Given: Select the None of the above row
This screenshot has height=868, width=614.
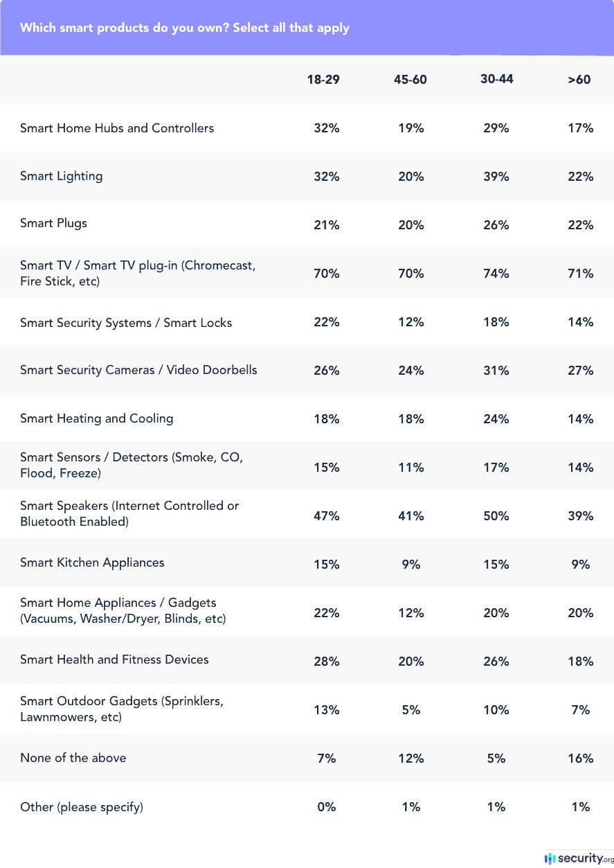Looking at the screenshot, I should click(73, 758).
